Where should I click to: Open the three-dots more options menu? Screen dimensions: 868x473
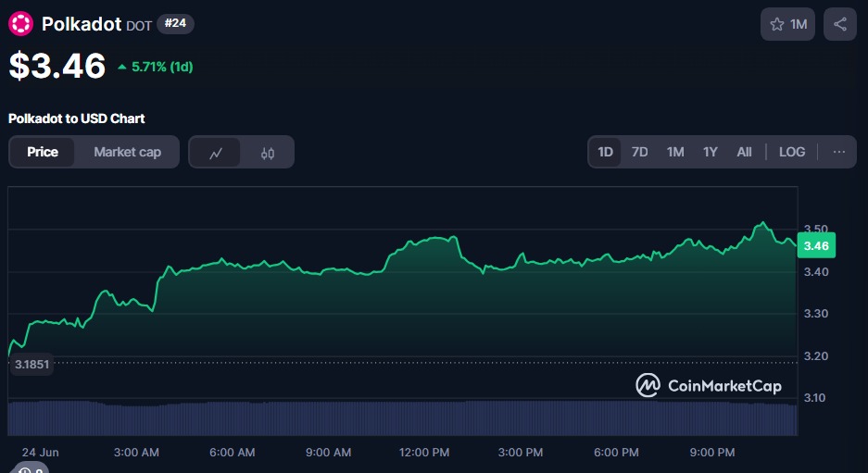pyautogui.click(x=838, y=152)
